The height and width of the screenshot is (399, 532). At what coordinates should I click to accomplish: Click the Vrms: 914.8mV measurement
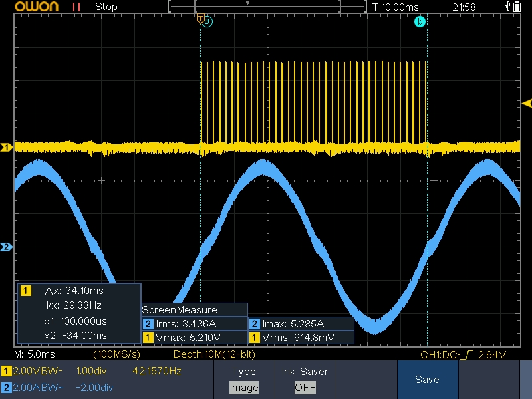click(x=298, y=338)
